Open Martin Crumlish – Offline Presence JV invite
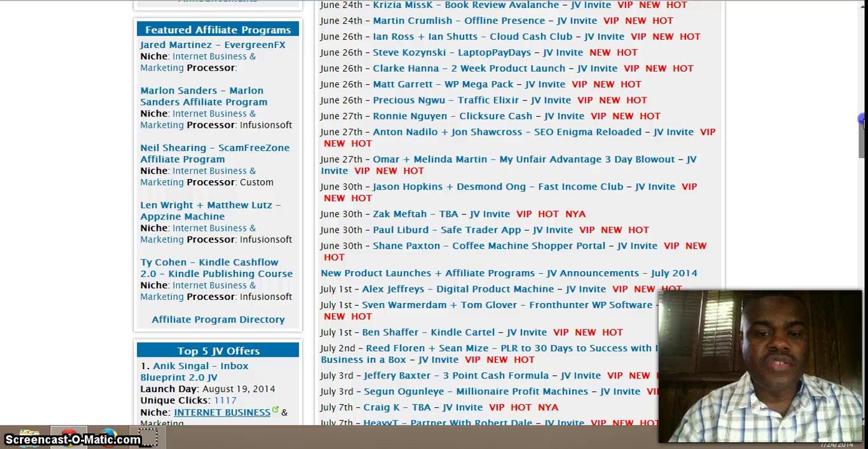This screenshot has height=449, width=868. 485,21
